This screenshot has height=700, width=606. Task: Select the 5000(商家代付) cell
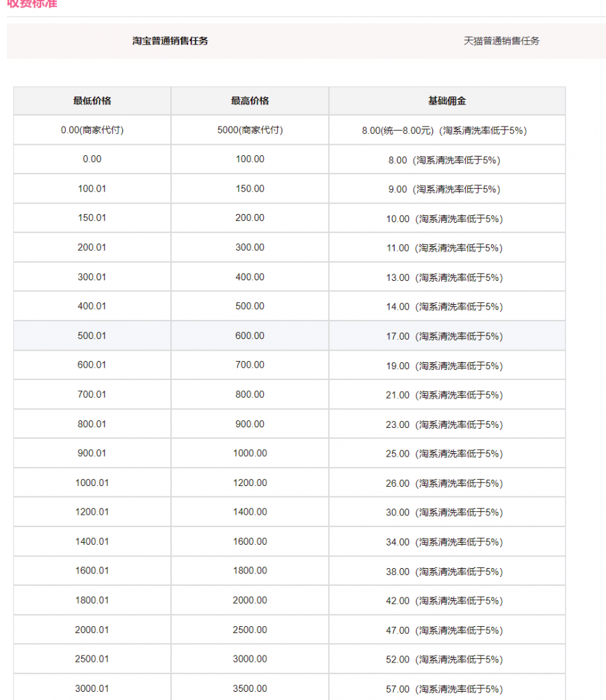coord(250,131)
